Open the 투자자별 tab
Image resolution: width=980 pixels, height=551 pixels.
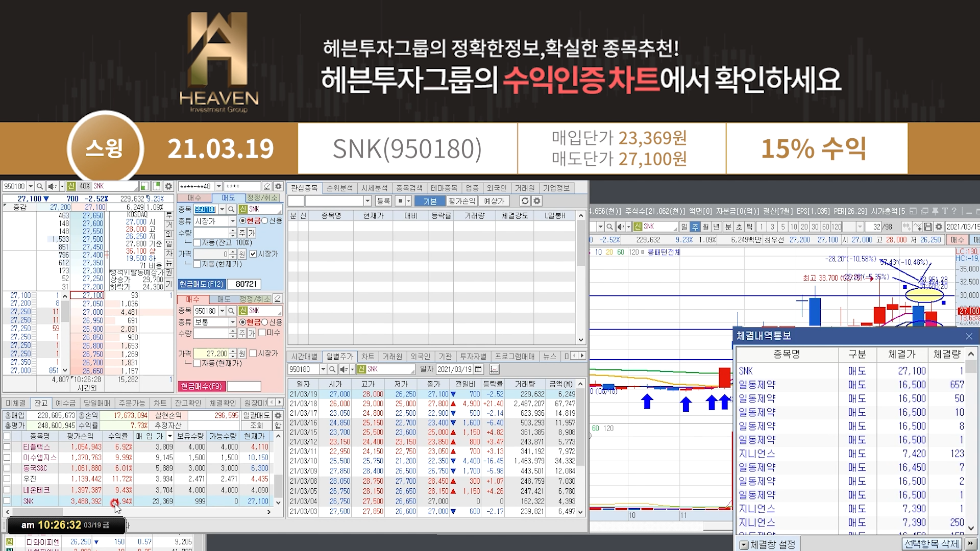point(473,356)
